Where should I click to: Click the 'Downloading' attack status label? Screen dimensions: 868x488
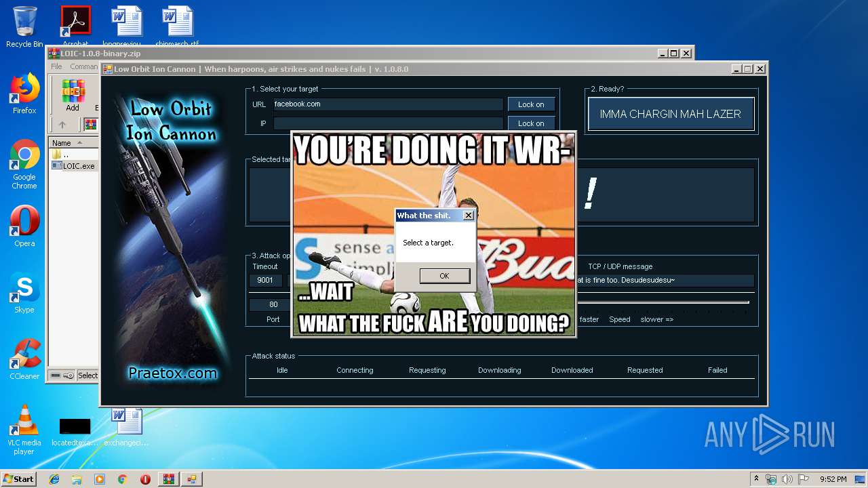pos(500,370)
